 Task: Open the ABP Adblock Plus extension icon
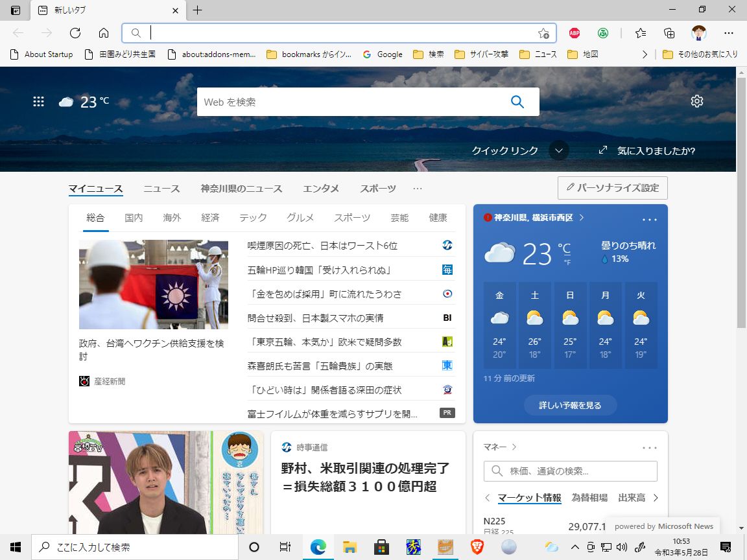[575, 33]
